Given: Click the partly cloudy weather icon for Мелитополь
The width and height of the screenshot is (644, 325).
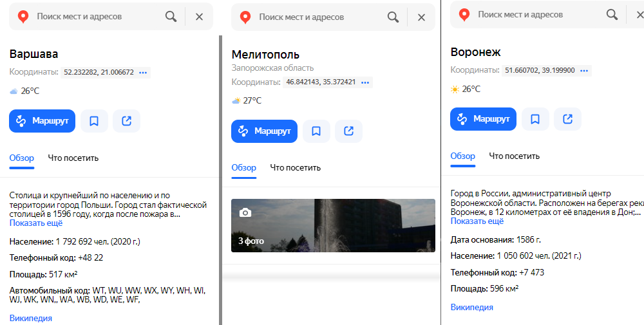Looking at the screenshot, I should [x=236, y=100].
